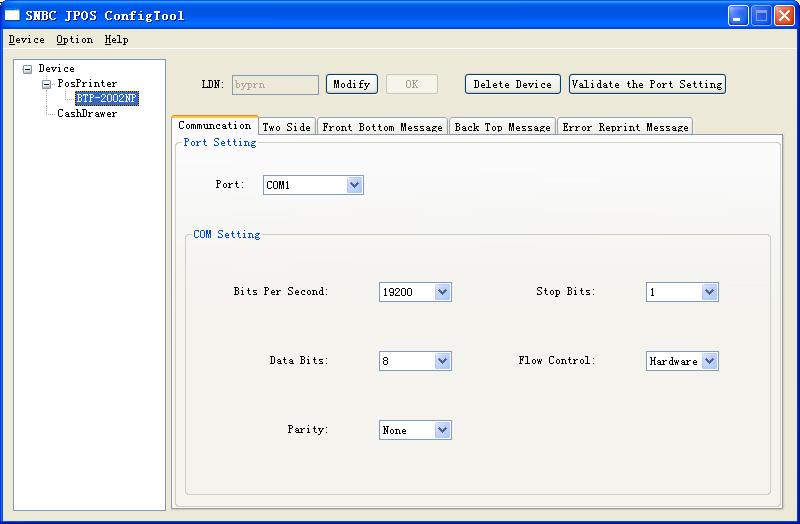This screenshot has width=800, height=524.
Task: Click the disabled OK button
Action: tap(412, 84)
